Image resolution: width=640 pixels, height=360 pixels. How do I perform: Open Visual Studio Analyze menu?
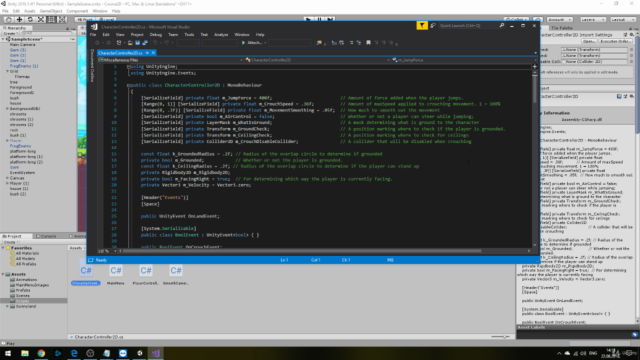pos(221,35)
